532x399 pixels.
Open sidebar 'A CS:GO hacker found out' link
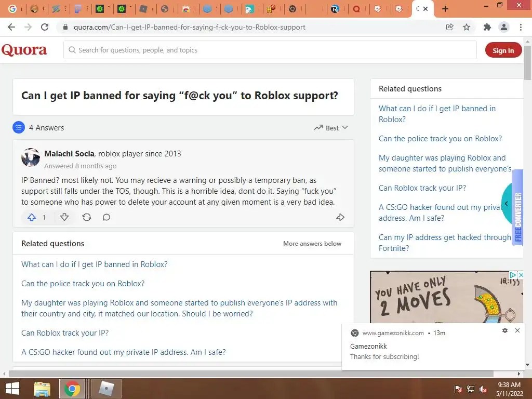click(x=441, y=212)
